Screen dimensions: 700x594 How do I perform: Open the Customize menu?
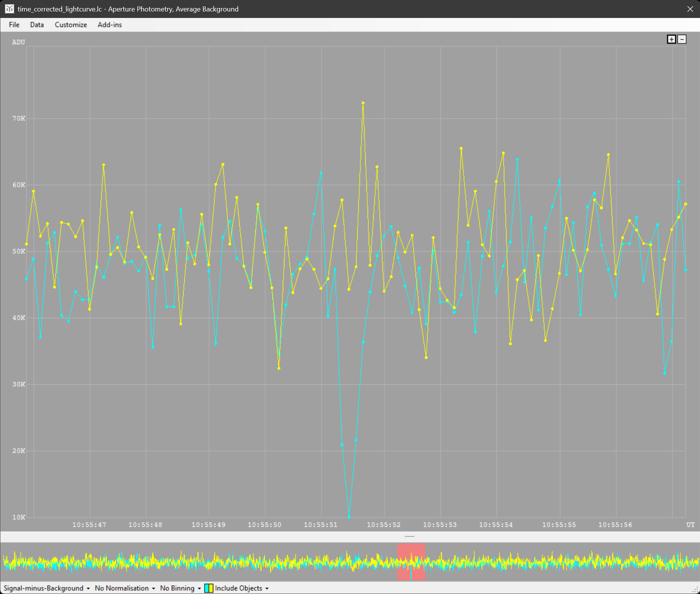point(71,25)
